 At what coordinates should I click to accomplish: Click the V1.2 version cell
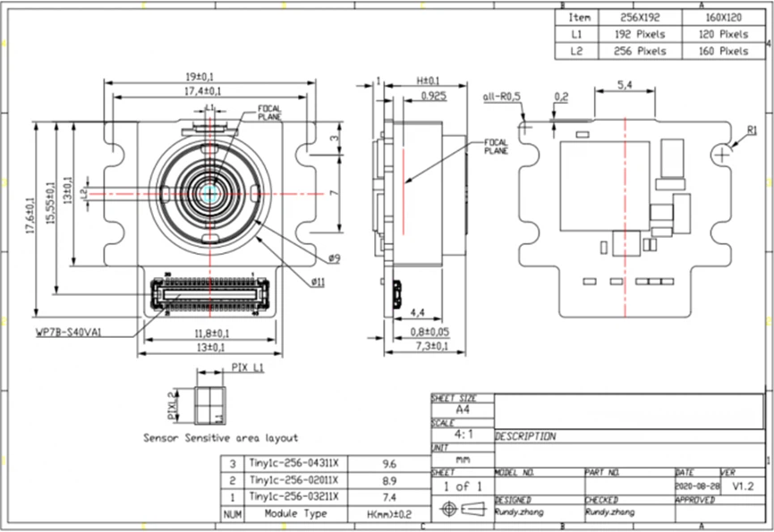tap(743, 486)
